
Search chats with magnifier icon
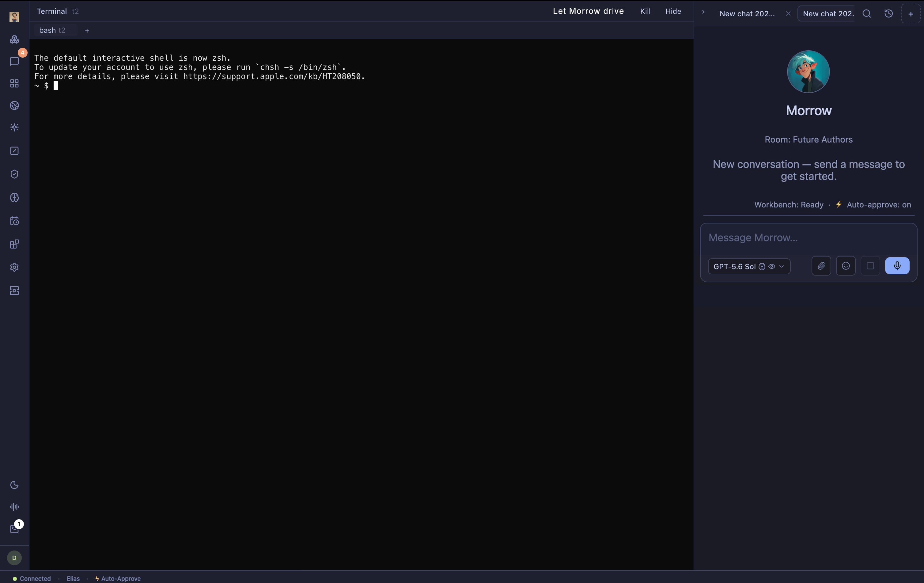(x=867, y=14)
